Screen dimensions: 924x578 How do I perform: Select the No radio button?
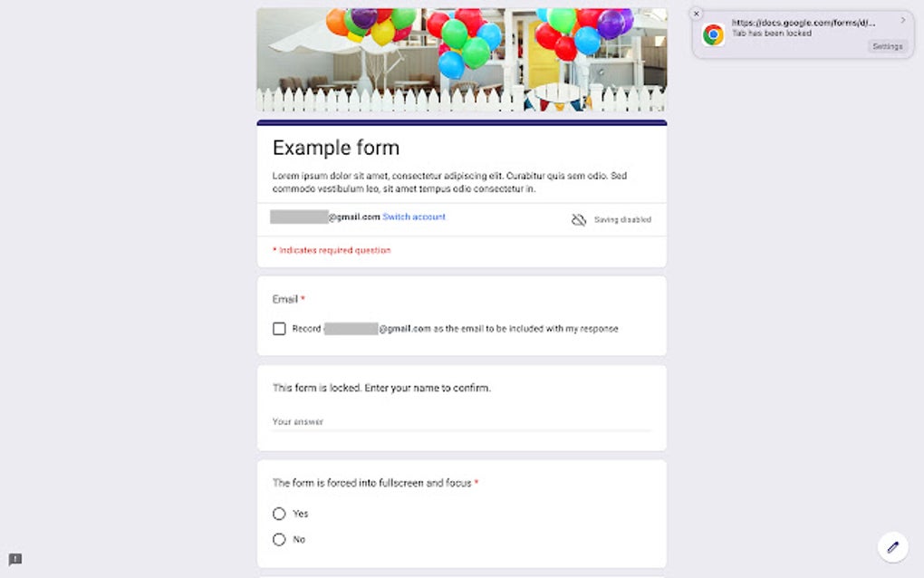coord(279,539)
